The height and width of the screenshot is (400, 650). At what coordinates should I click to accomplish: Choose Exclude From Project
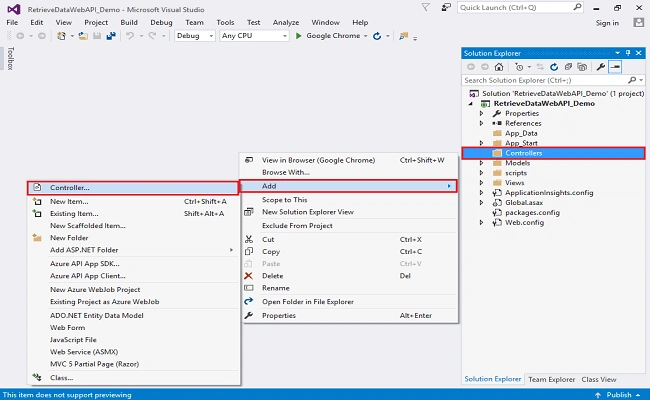coord(349,226)
